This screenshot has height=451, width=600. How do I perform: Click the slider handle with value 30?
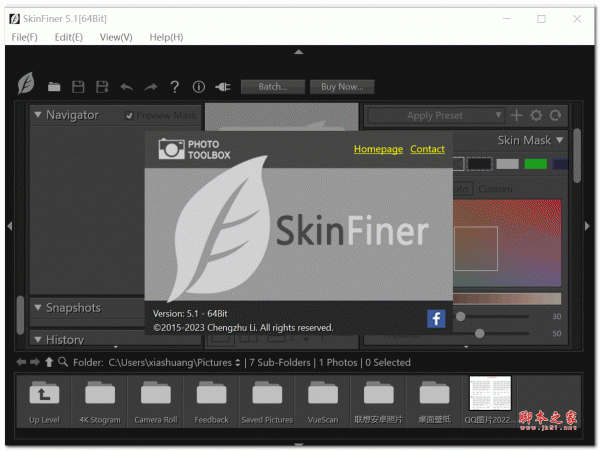460,316
